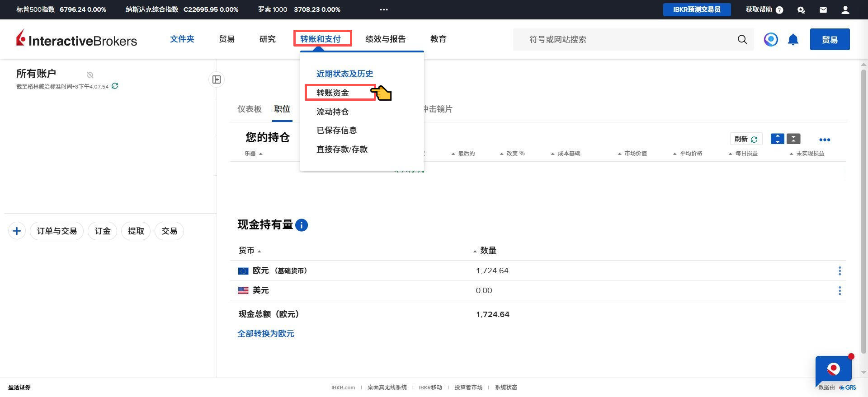Click the add plus button in sidebar
This screenshot has height=397, width=868.
click(17, 231)
